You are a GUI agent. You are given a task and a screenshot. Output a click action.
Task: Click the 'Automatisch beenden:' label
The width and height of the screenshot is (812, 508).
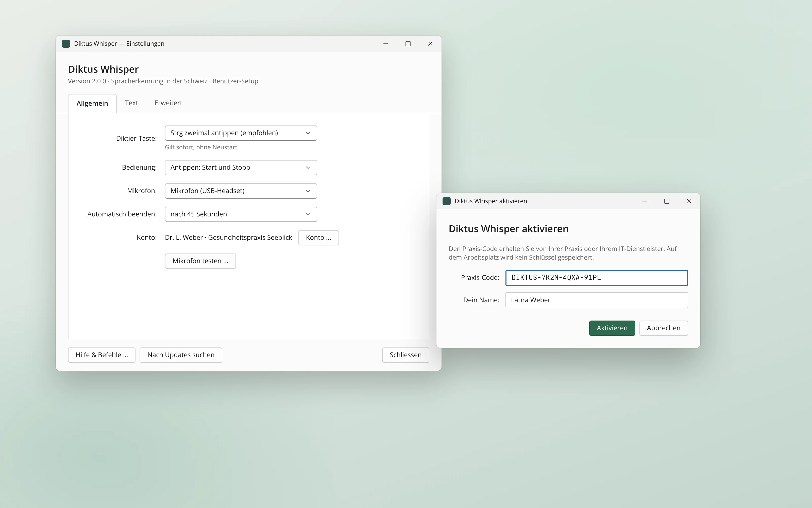122,214
